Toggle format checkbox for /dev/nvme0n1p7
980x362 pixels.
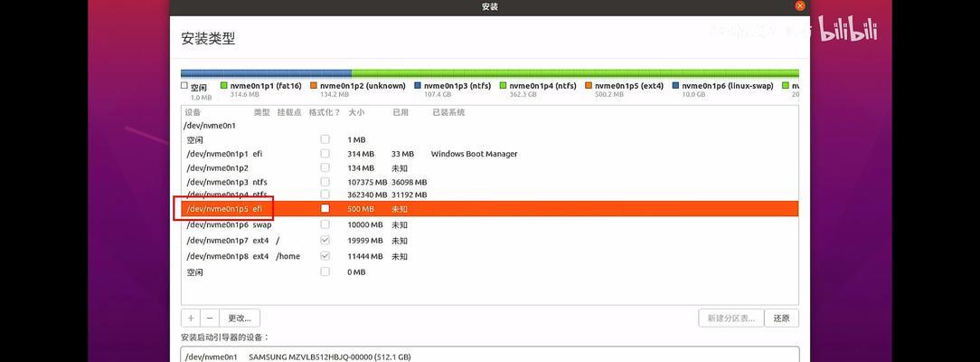(325, 241)
